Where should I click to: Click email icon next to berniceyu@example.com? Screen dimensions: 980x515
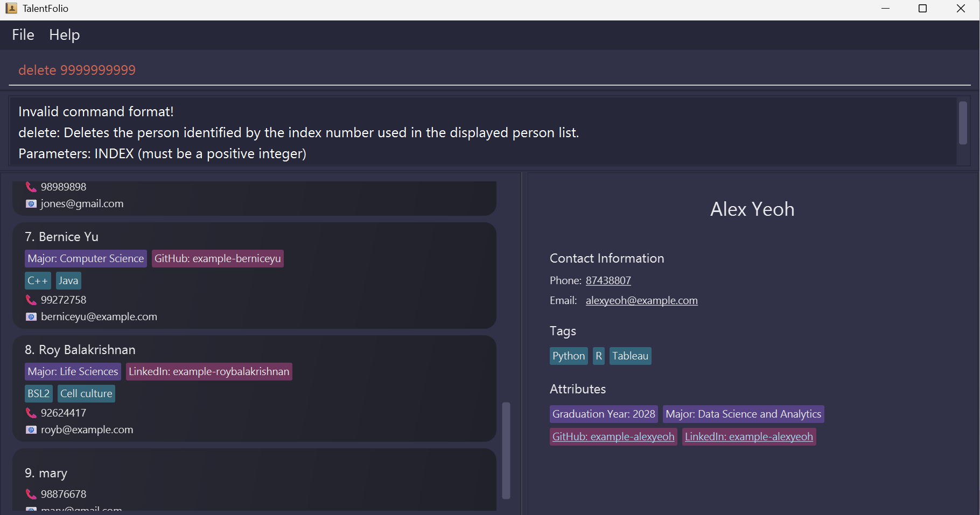31,317
